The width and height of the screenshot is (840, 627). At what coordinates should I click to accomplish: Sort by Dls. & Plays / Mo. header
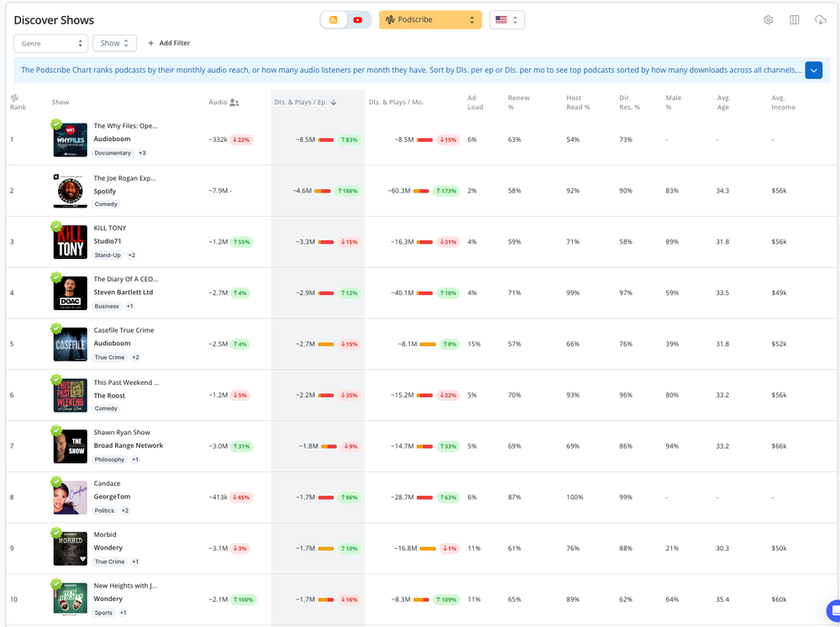point(396,103)
